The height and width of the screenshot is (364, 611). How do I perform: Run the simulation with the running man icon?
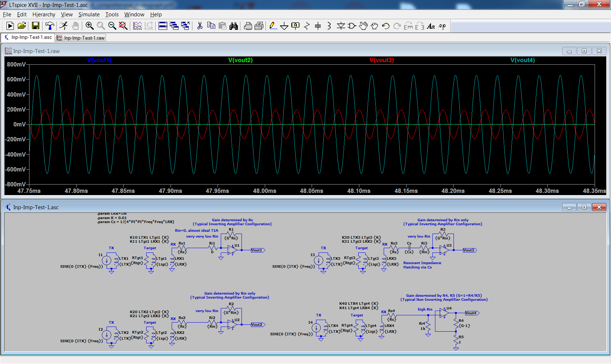[64, 26]
